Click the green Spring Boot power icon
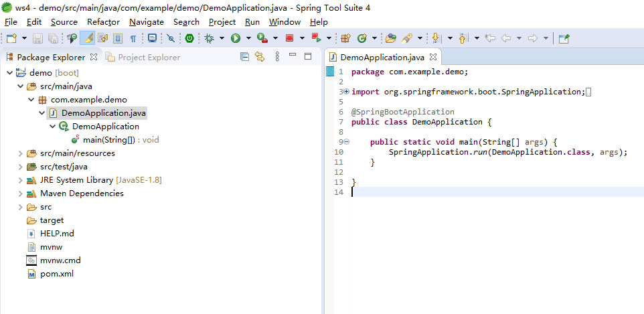The image size is (644, 314). point(189,39)
